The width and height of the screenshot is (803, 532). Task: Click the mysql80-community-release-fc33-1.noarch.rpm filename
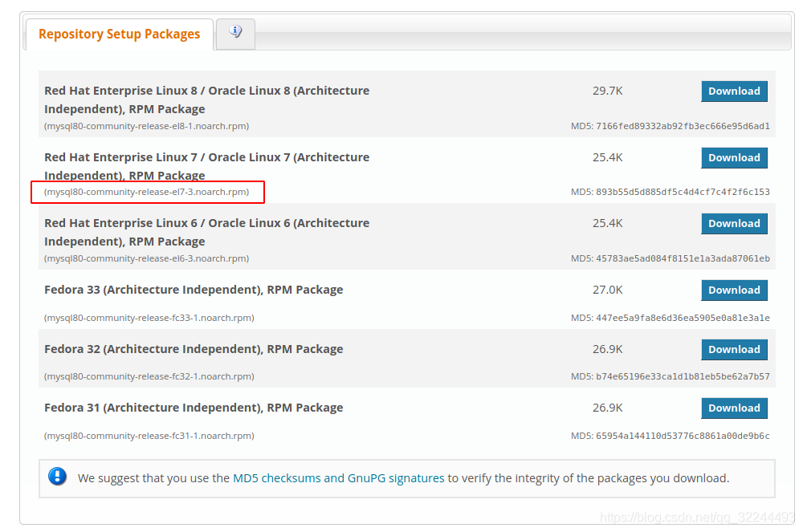[x=149, y=318]
